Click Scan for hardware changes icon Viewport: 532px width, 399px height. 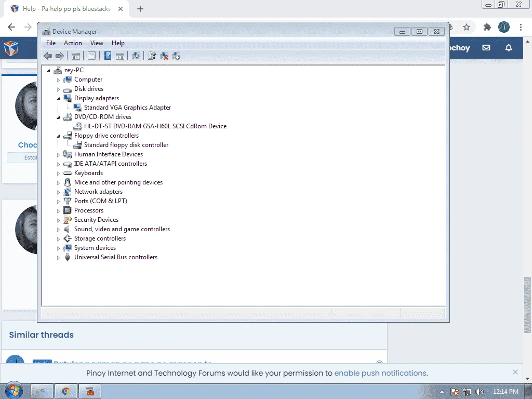click(136, 56)
